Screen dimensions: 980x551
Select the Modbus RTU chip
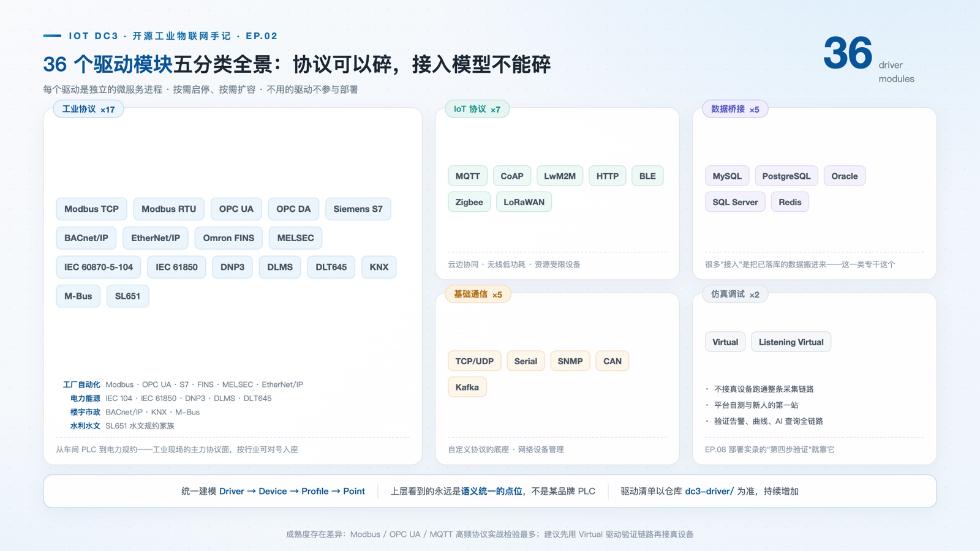point(168,209)
